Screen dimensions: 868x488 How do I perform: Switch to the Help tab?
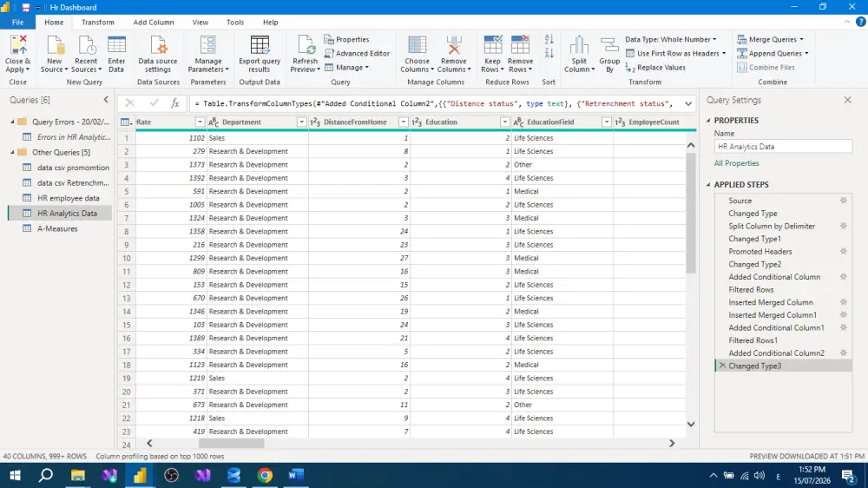pyautogui.click(x=270, y=23)
